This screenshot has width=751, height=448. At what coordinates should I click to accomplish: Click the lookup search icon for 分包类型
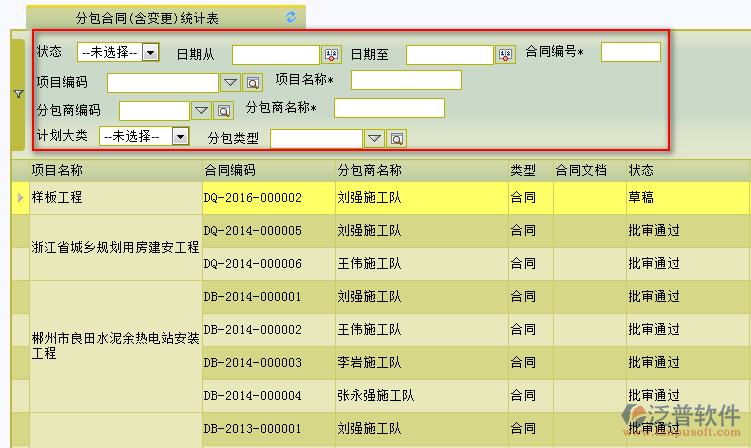pos(397,138)
